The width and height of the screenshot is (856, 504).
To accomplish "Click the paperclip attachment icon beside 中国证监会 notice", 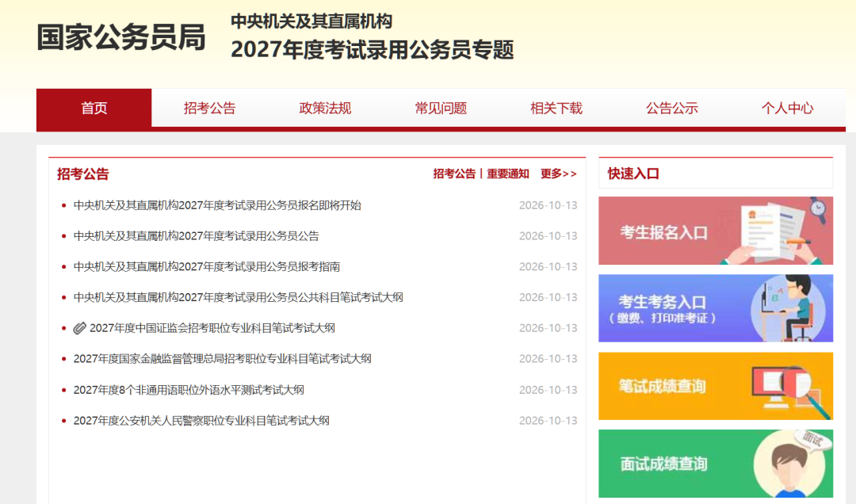I will point(80,328).
